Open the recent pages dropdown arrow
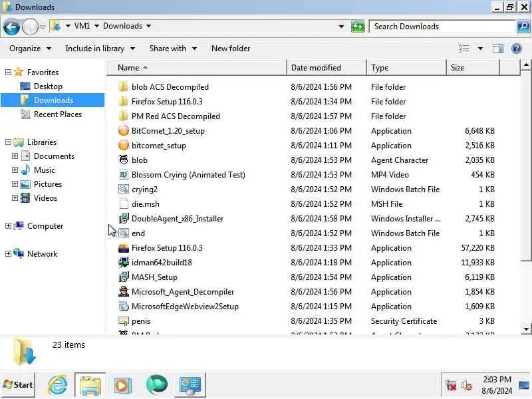The height and width of the screenshot is (399, 532). (43, 27)
